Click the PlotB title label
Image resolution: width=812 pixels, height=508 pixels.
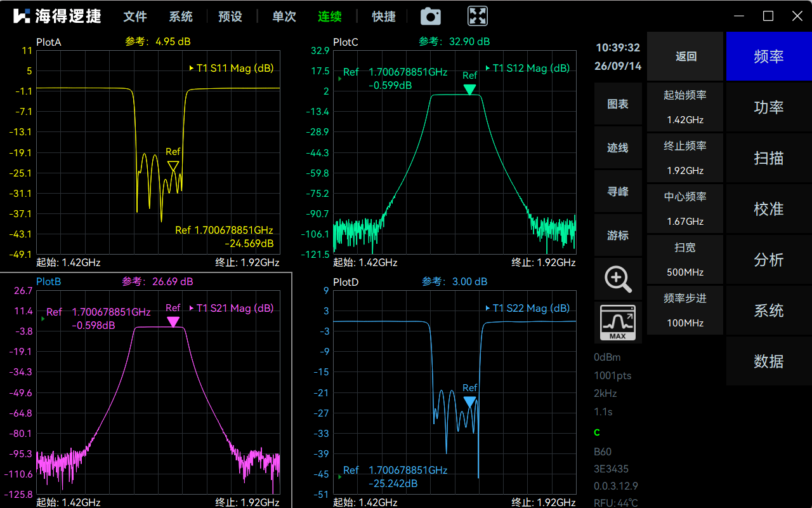tap(49, 281)
